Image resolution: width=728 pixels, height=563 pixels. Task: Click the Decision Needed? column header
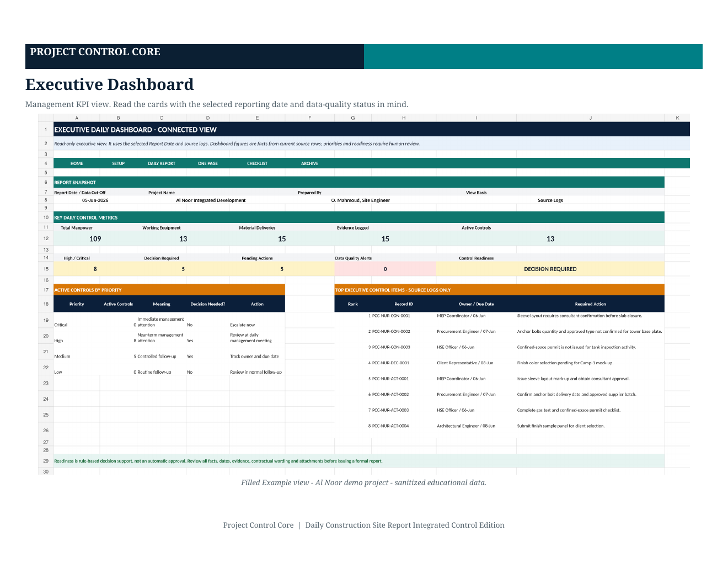pyautogui.click(x=208, y=304)
